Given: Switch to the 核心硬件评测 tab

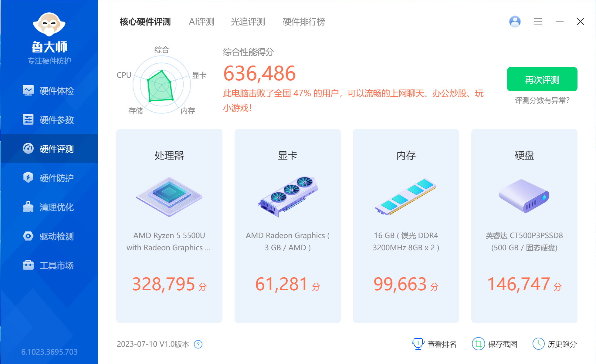Looking at the screenshot, I should coord(145,22).
